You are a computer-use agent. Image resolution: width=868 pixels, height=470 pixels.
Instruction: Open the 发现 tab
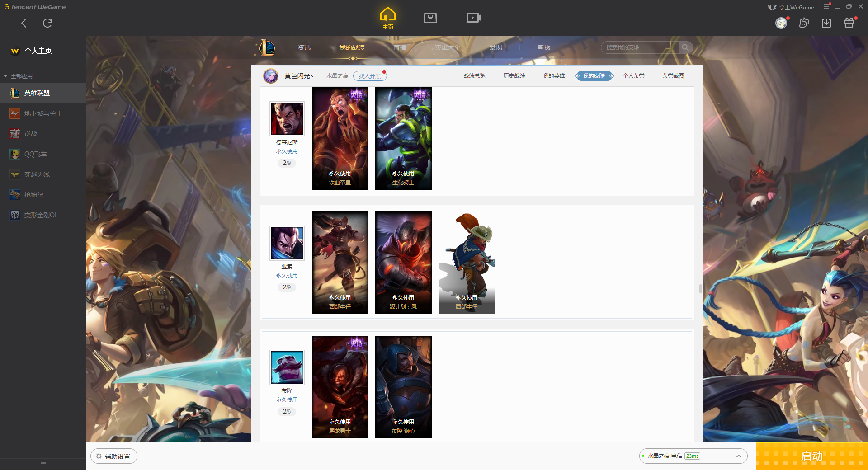pyautogui.click(x=495, y=47)
